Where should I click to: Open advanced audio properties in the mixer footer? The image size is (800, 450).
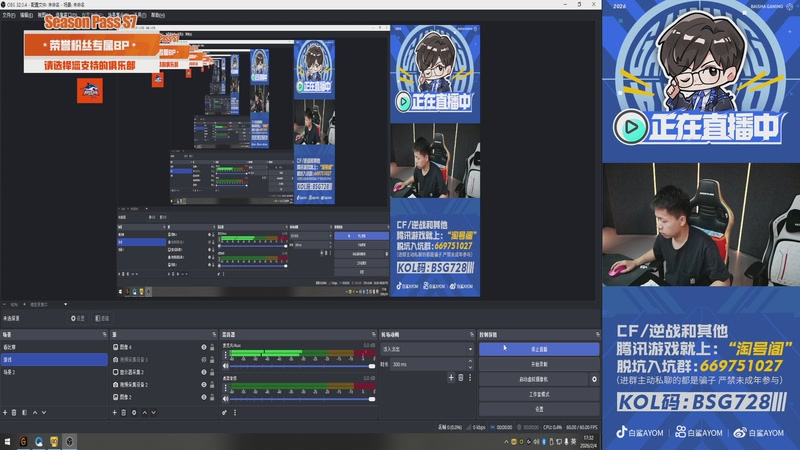click(224, 412)
